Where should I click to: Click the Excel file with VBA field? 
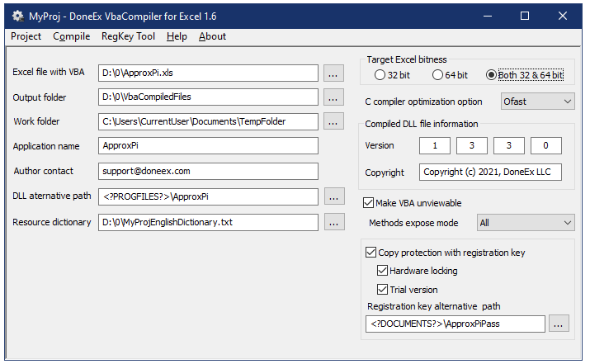[208, 73]
